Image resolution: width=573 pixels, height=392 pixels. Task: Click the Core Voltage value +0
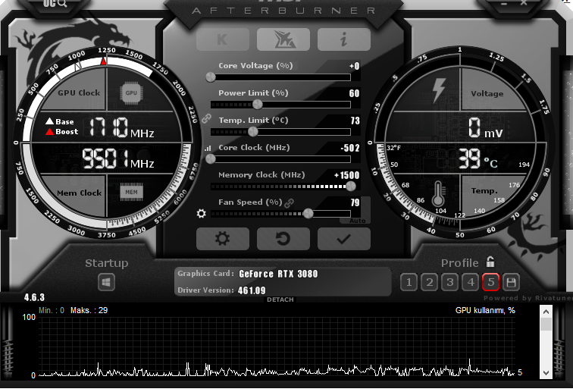tap(355, 66)
